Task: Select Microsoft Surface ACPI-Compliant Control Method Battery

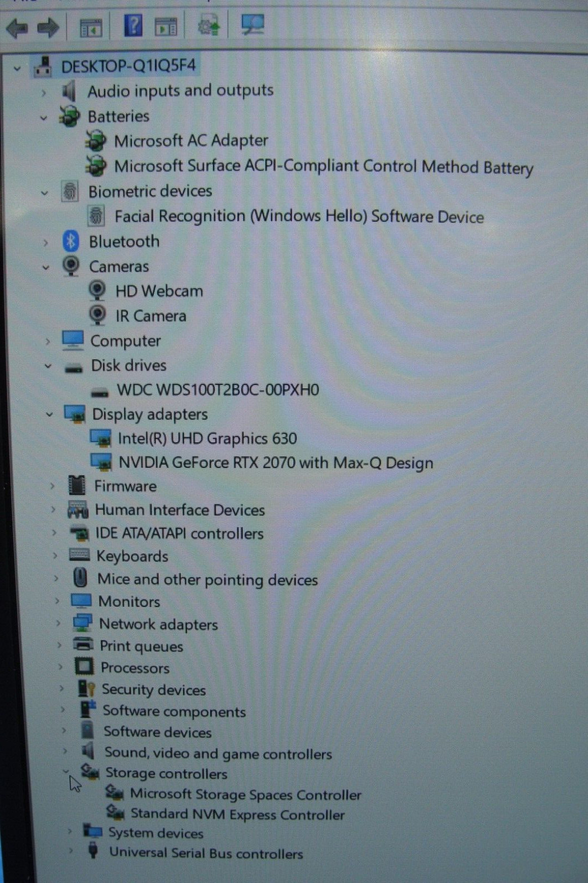Action: (323, 167)
